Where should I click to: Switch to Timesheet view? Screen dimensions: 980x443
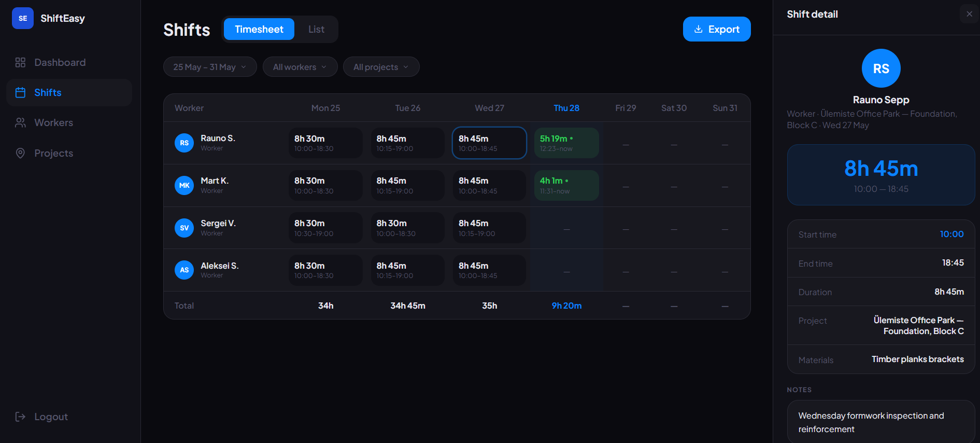pyautogui.click(x=259, y=29)
